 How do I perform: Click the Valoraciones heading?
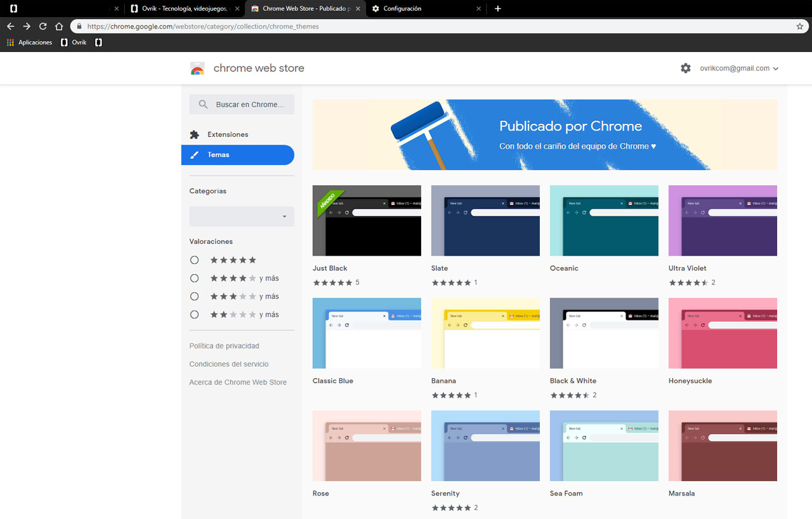click(211, 242)
